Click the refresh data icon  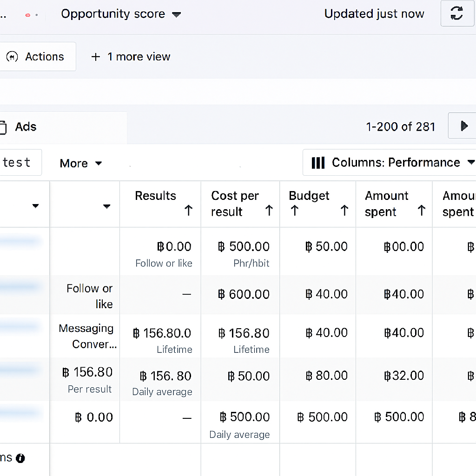[x=457, y=13]
